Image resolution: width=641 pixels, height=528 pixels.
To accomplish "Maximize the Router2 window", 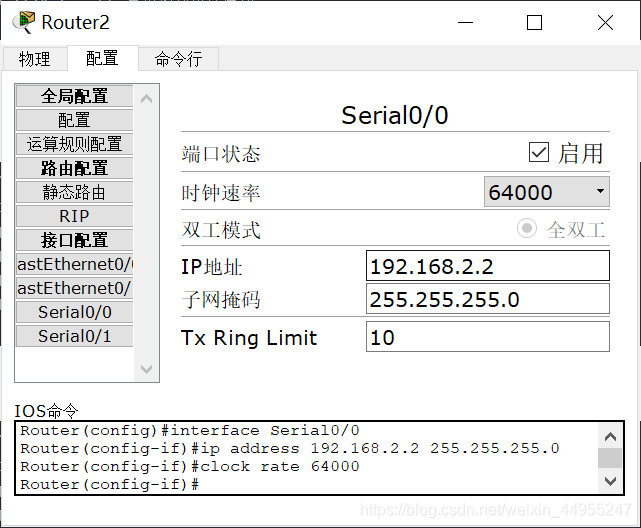I will [x=534, y=22].
